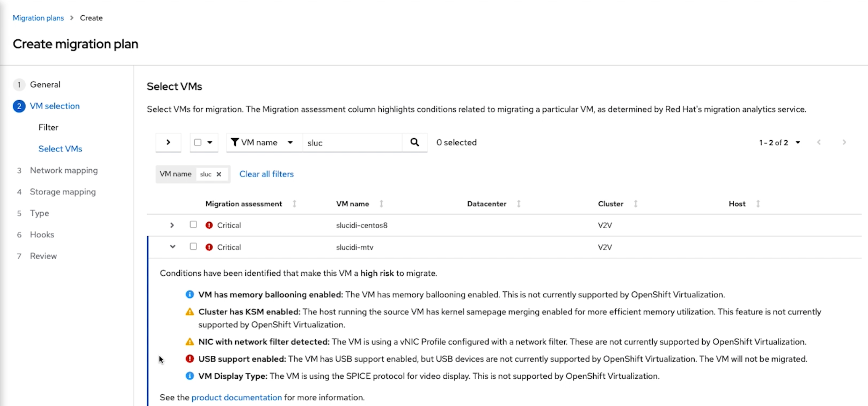
Task: Open the Storage mapping step
Action: point(63,192)
